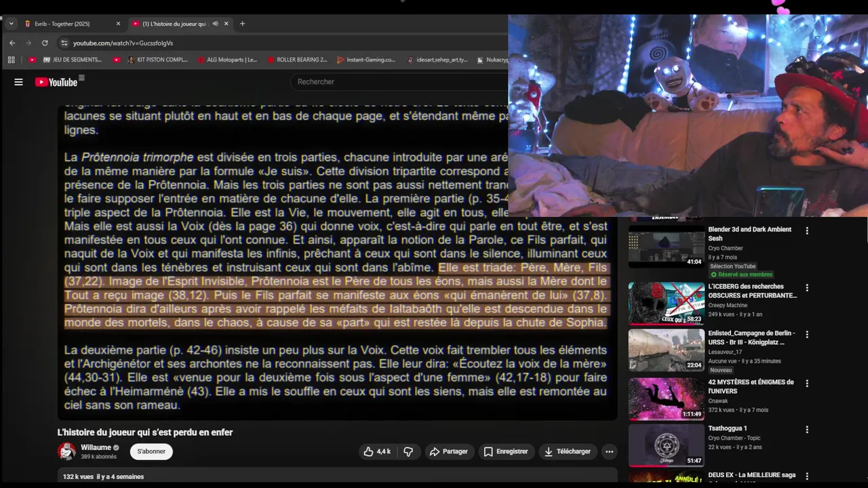This screenshot has width=868, height=488.
Task: Go back with the browser back arrow
Action: click(12, 43)
